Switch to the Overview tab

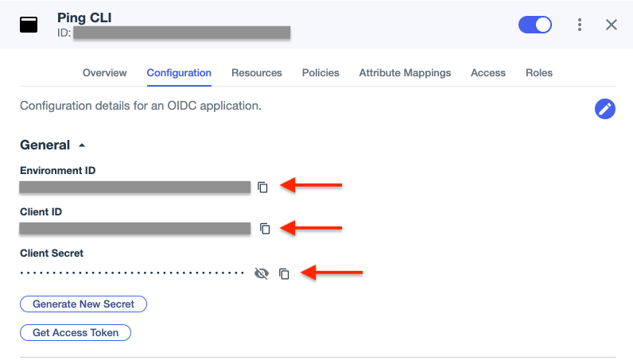click(x=104, y=72)
